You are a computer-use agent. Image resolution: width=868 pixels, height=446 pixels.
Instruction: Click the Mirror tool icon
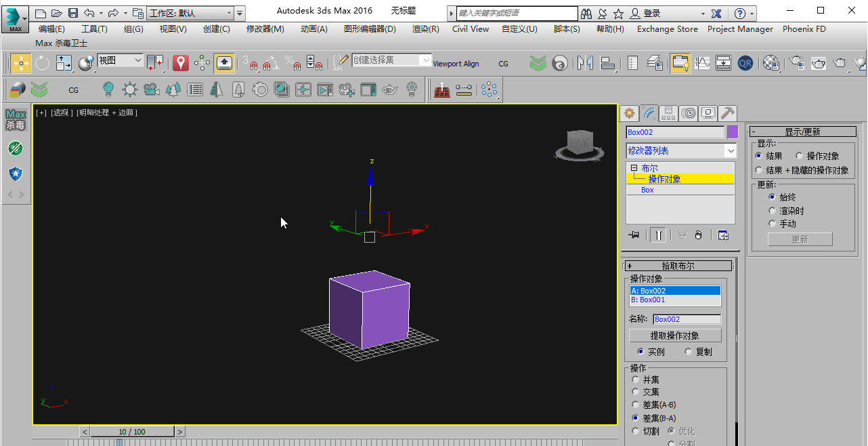pos(585,63)
